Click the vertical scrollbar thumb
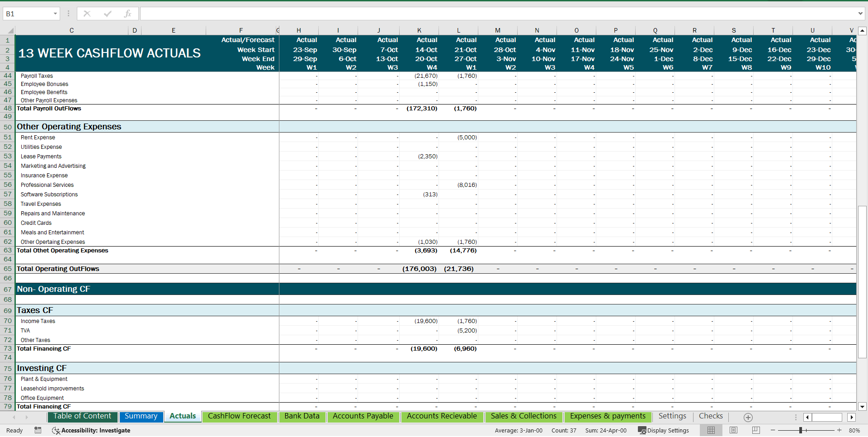This screenshot has width=868, height=437. [x=862, y=282]
